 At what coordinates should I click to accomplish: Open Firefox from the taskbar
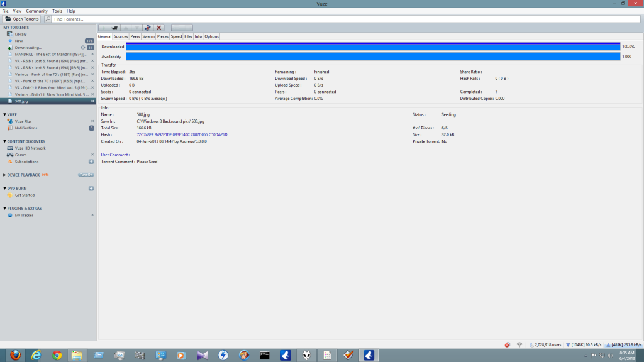pos(15,355)
